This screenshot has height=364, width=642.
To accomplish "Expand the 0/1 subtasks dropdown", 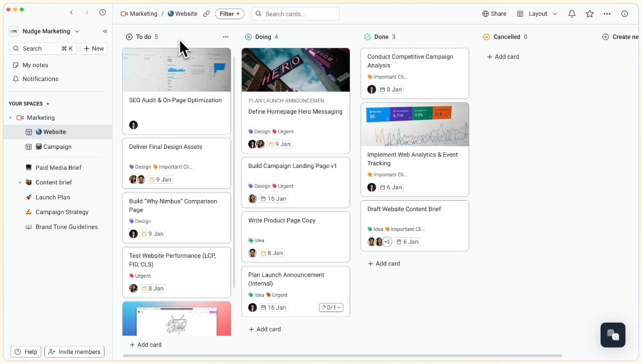I will click(331, 307).
